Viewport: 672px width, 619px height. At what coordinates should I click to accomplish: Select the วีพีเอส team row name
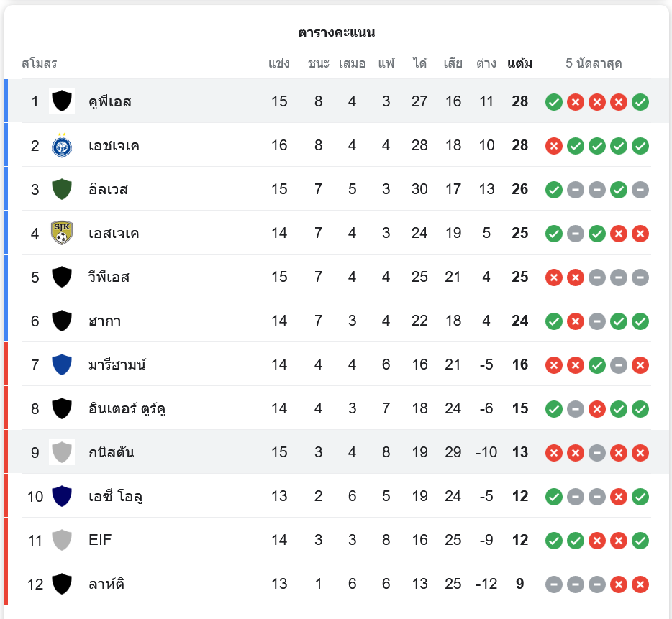109,278
